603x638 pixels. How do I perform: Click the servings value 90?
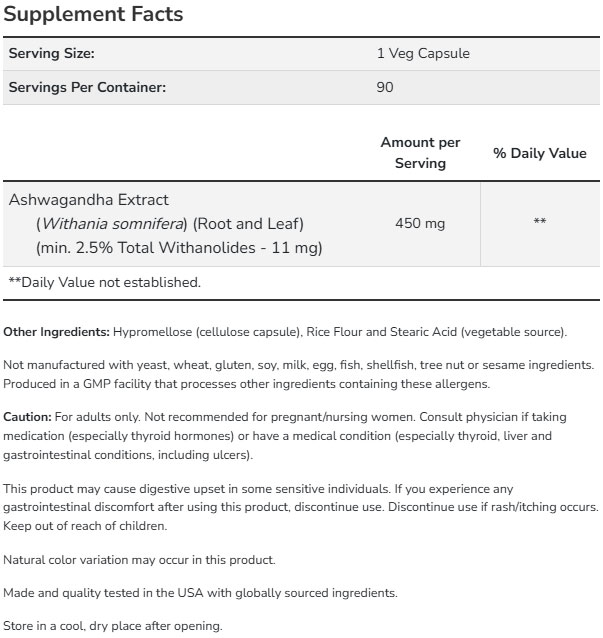coord(386,87)
